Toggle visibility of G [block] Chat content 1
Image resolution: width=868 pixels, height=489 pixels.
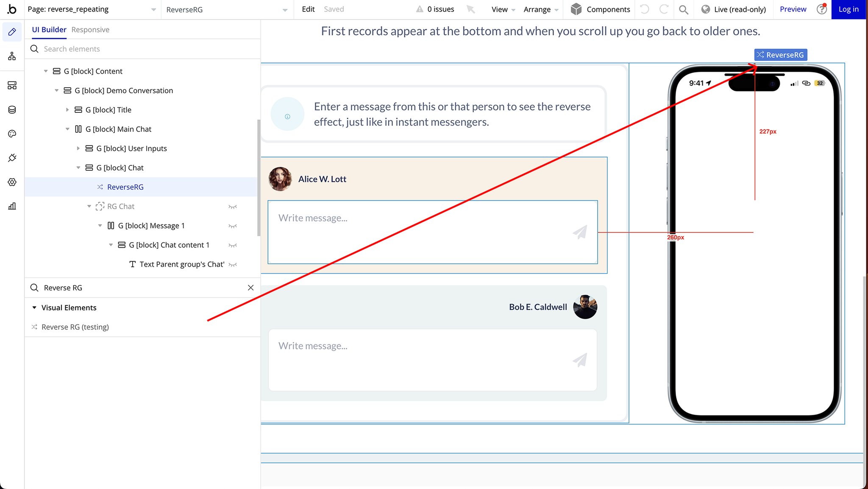point(233,245)
